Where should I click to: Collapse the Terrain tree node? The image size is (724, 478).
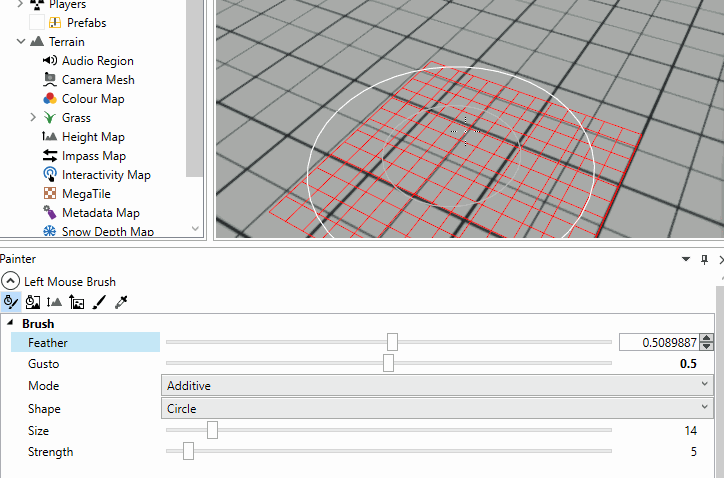pyautogui.click(x=21, y=42)
